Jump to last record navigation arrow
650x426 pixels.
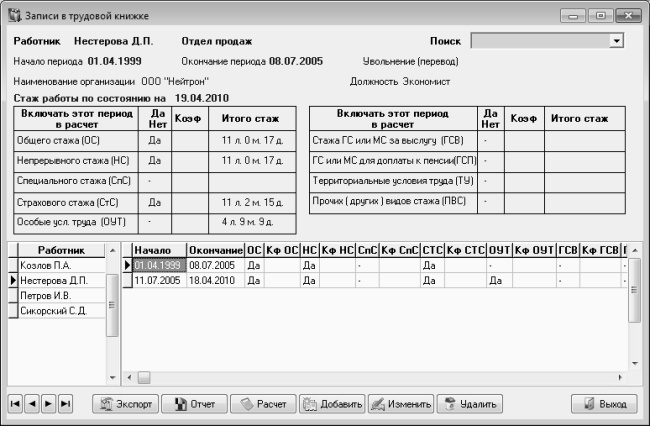(65, 404)
